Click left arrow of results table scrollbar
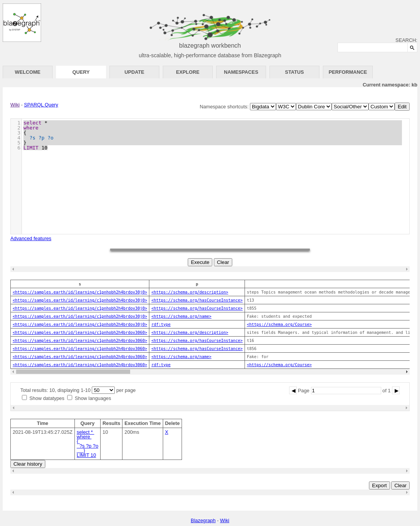The height and width of the screenshot is (526, 420). tap(13, 372)
